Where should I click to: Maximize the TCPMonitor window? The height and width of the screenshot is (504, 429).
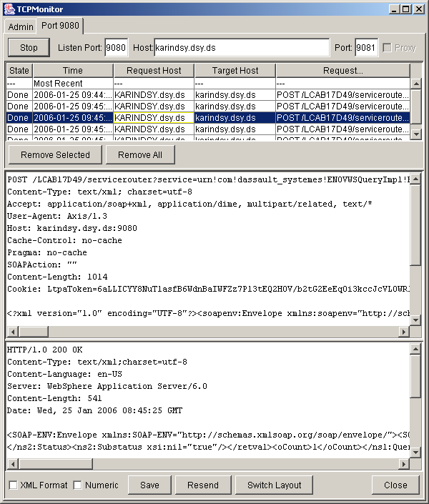(x=406, y=9)
